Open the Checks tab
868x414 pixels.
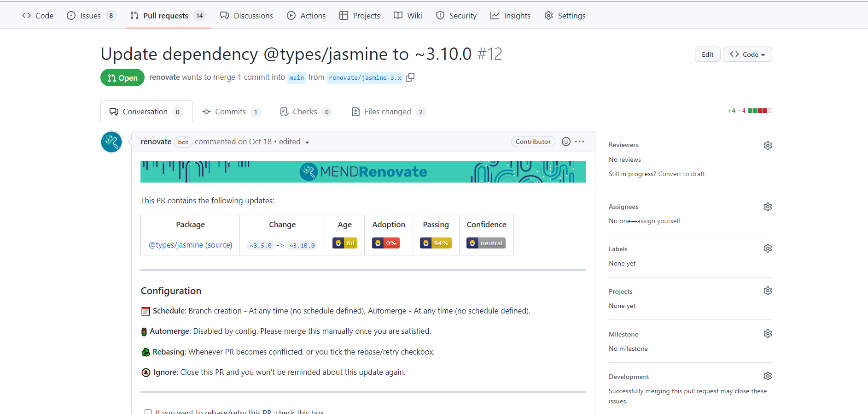pyautogui.click(x=306, y=112)
